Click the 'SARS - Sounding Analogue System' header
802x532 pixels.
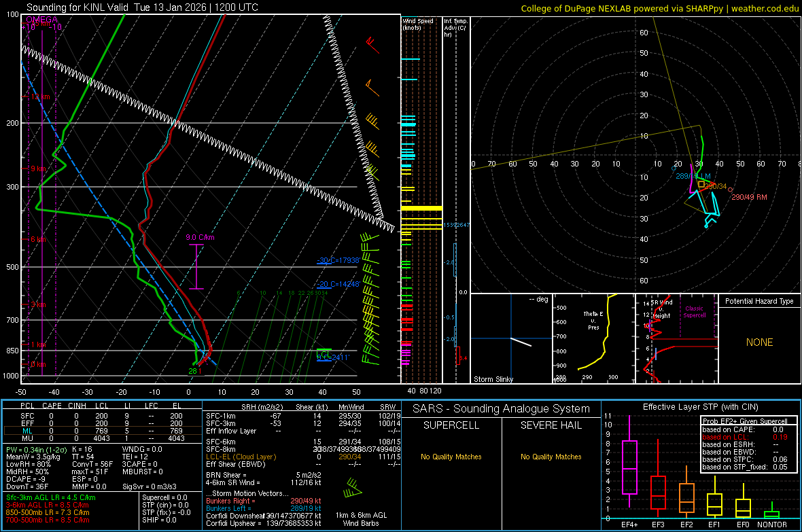(502, 409)
